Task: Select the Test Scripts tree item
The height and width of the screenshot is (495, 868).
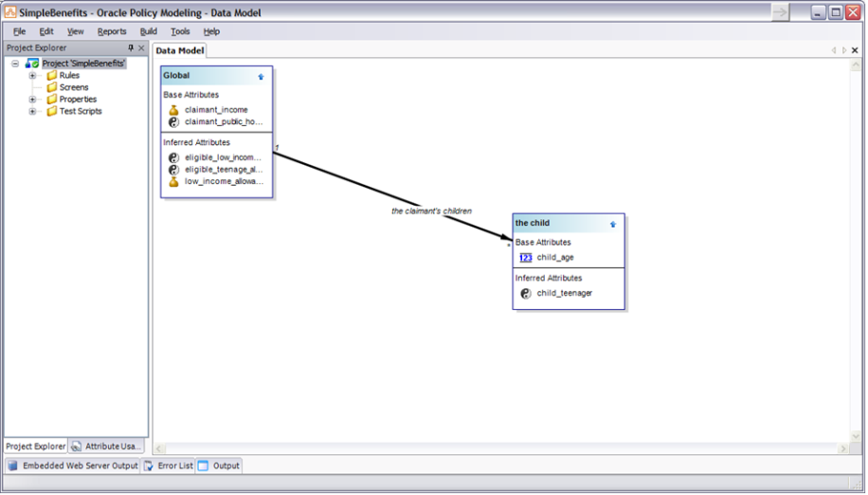Action: (81, 111)
